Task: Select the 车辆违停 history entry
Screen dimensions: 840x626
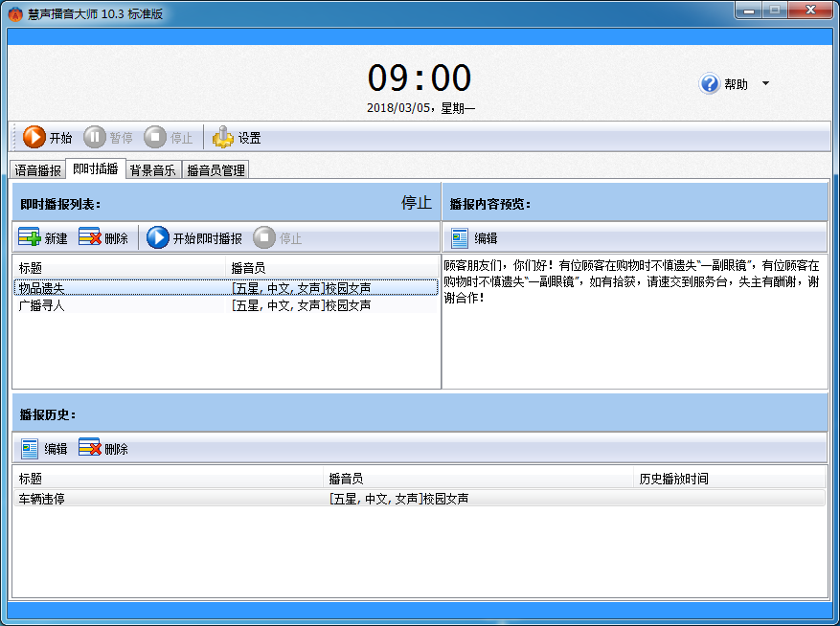Action: point(419,499)
